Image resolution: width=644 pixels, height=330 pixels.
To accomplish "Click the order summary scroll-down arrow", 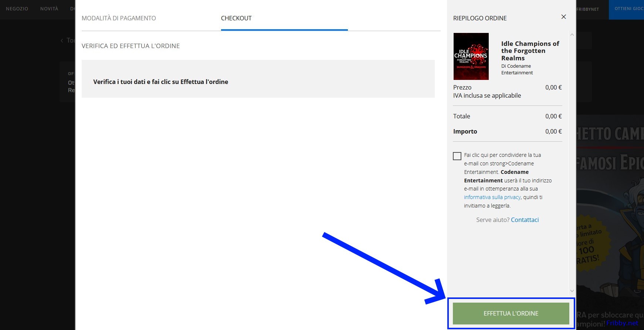I will [572, 291].
